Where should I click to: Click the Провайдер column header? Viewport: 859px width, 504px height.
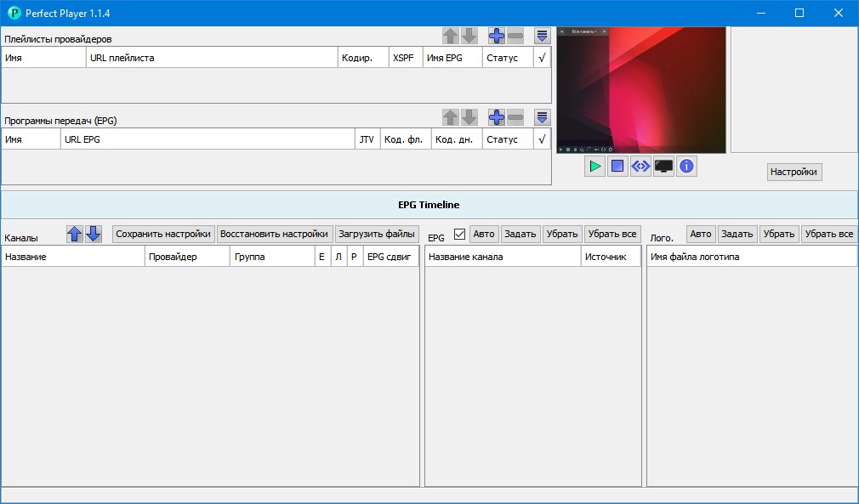coord(186,257)
